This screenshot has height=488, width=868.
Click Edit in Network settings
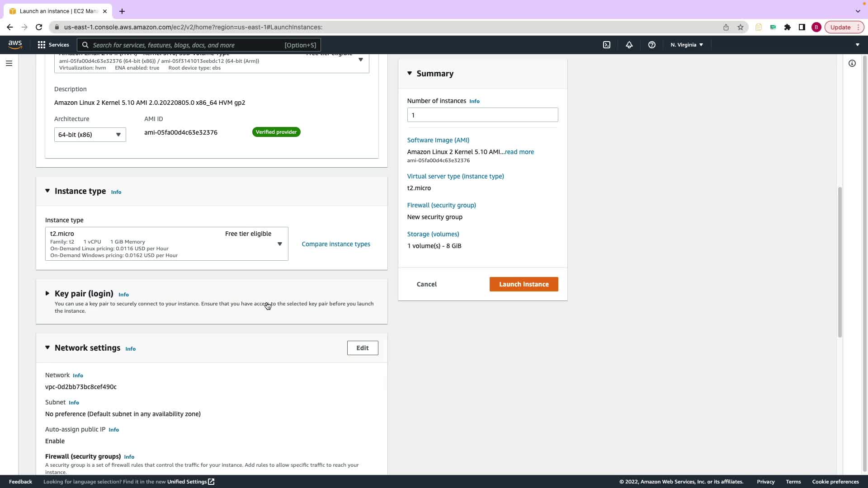(362, 348)
